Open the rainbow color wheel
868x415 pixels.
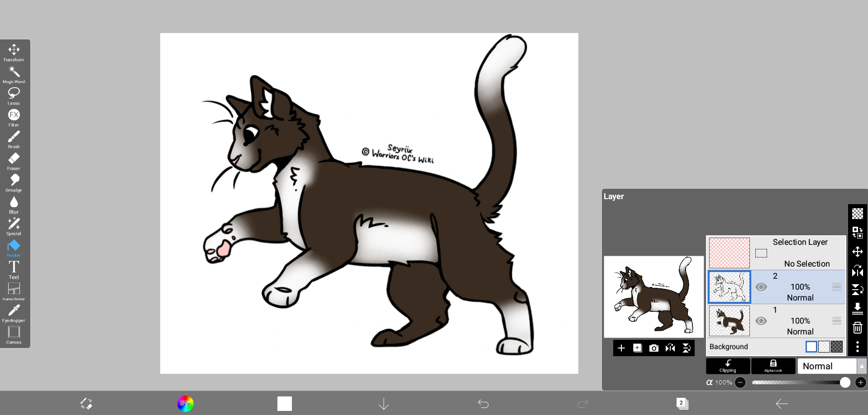coord(186,404)
